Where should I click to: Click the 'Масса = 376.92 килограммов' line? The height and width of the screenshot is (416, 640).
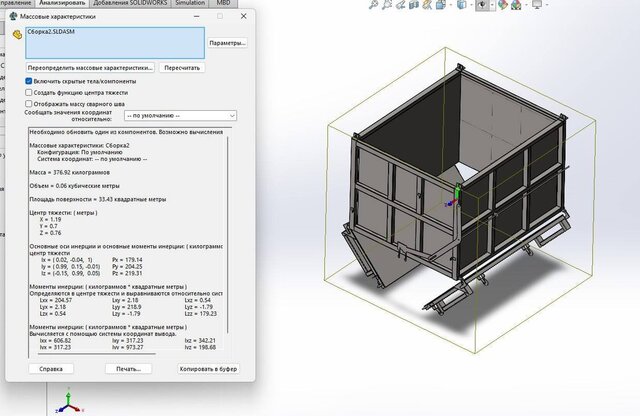point(69,172)
